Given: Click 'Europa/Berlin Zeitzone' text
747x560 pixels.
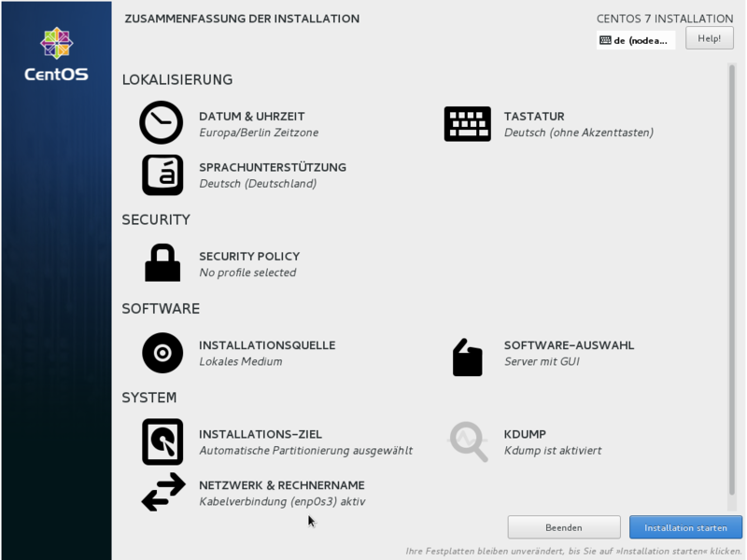Looking at the screenshot, I should (x=259, y=133).
